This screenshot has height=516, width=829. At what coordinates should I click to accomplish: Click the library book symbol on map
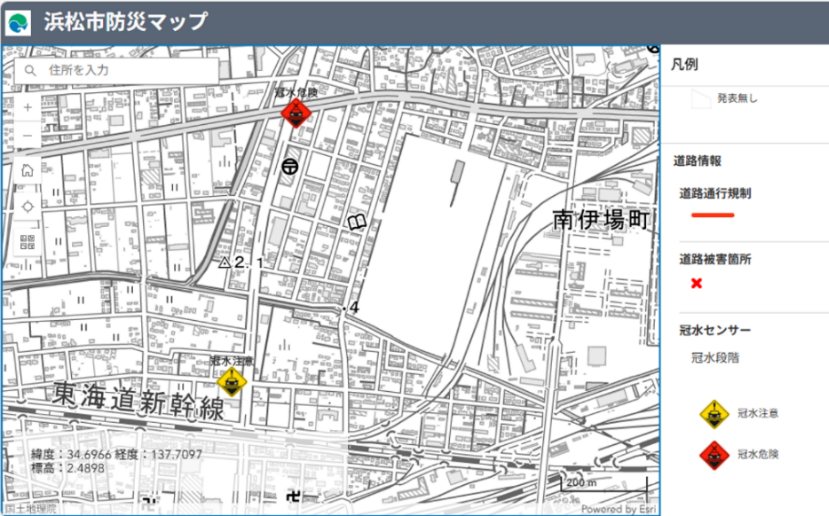(x=357, y=222)
